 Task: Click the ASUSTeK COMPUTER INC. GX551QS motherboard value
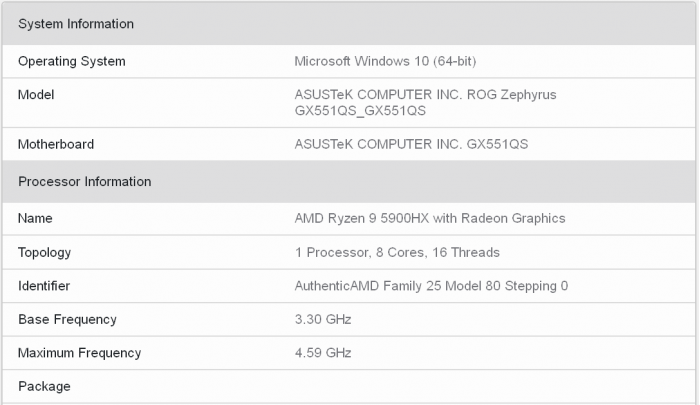[x=411, y=144]
